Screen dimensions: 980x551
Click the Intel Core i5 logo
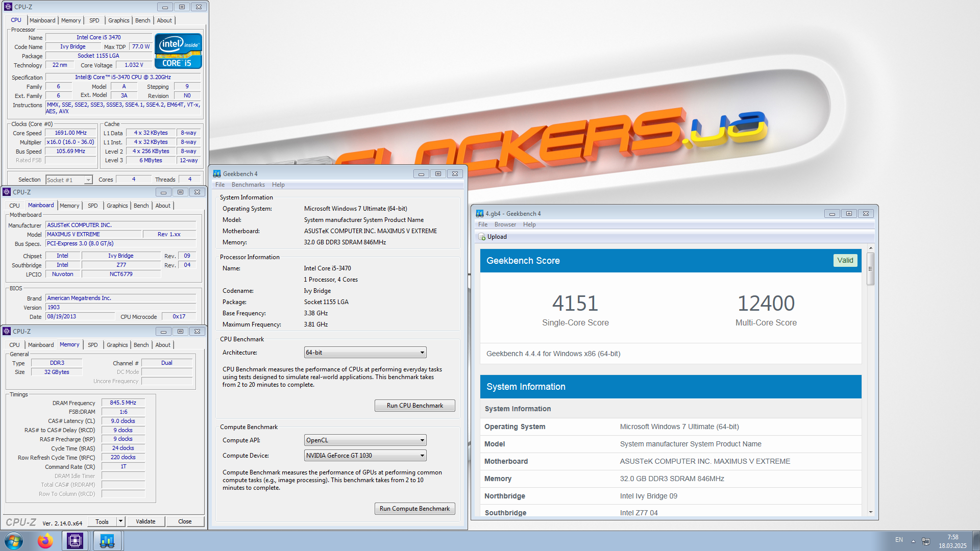[x=178, y=51]
